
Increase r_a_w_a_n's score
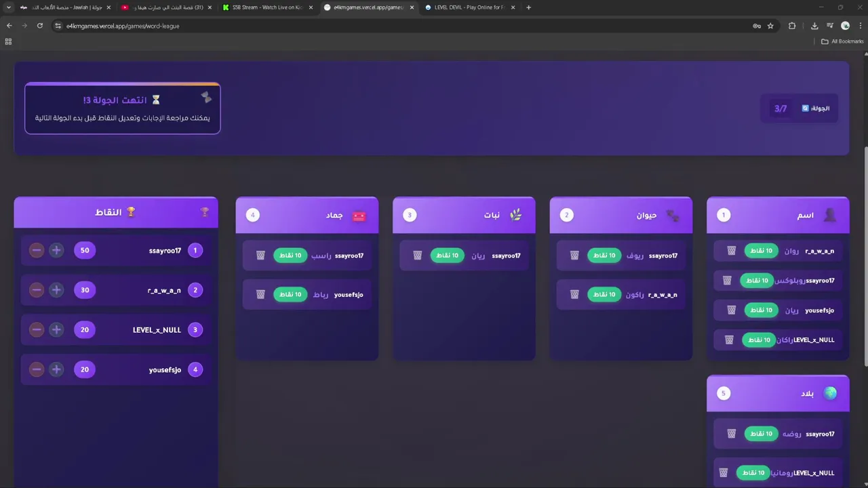pyautogui.click(x=56, y=290)
